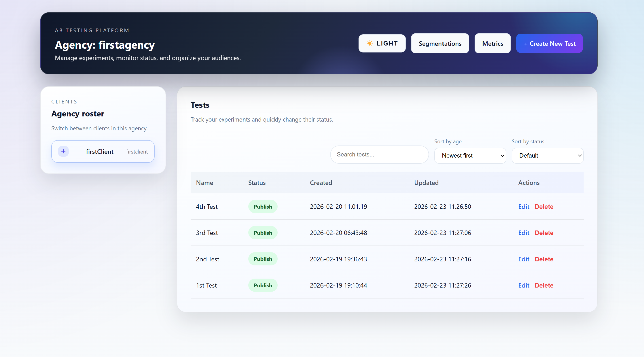Click updated date 2026-02-23 11:27:16
Image resolution: width=644 pixels, height=357 pixels.
pos(442,259)
